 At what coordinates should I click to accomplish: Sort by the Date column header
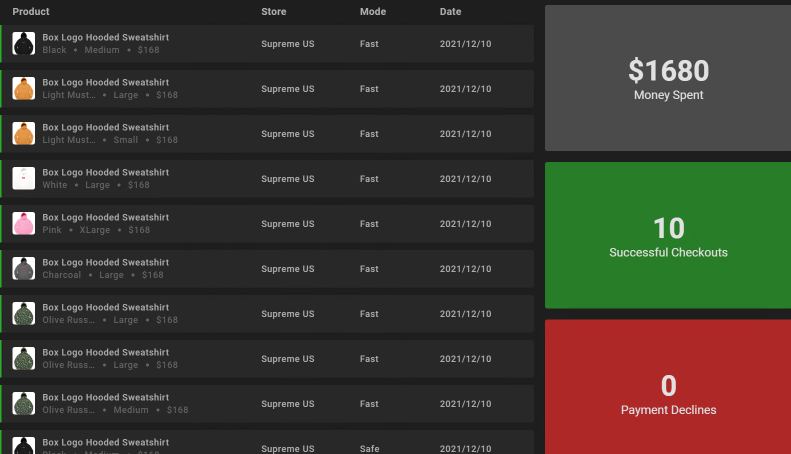click(450, 12)
